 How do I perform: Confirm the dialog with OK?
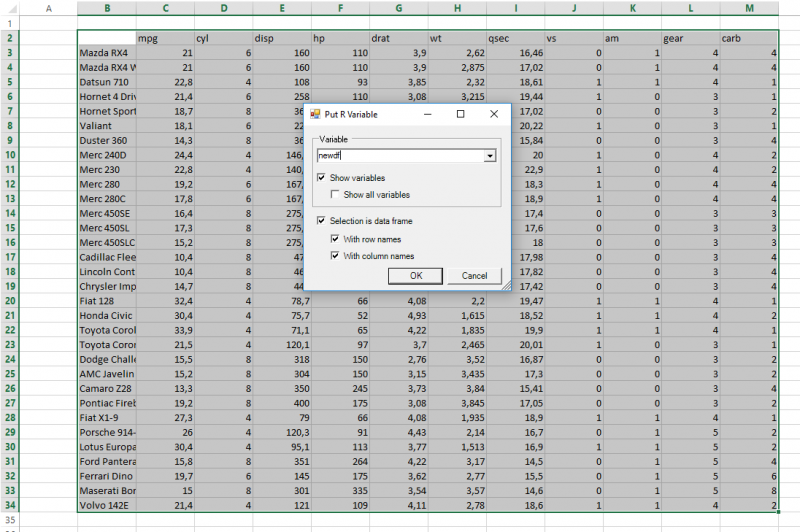[x=415, y=275]
